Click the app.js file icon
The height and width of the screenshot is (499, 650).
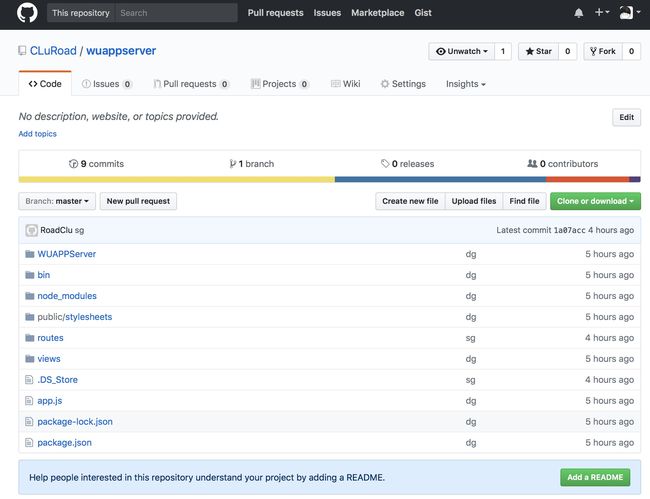tap(29, 401)
